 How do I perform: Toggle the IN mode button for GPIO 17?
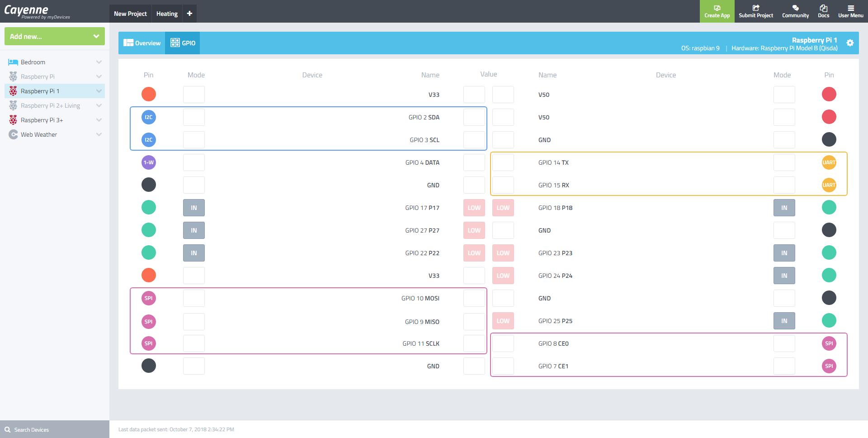click(194, 208)
